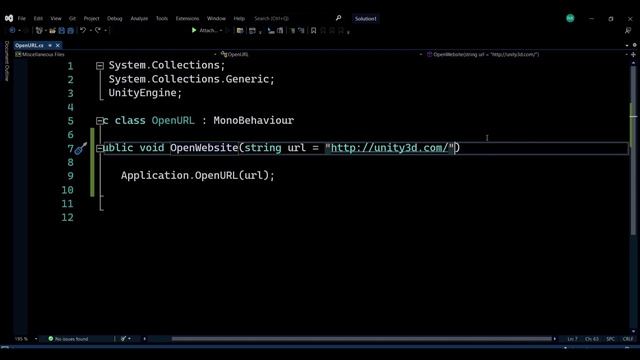Click the CRLF line ending indicator
This screenshot has height=360, width=640.
point(628,339)
